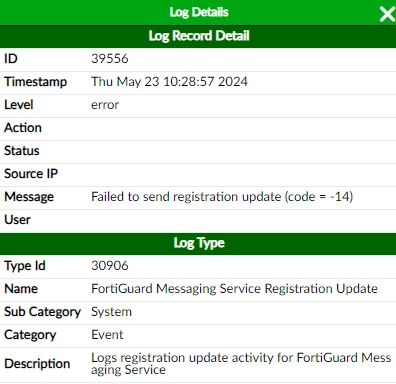Viewport: 396px width, 384px height.
Task: Click the Description field label
Action: [x=37, y=364]
